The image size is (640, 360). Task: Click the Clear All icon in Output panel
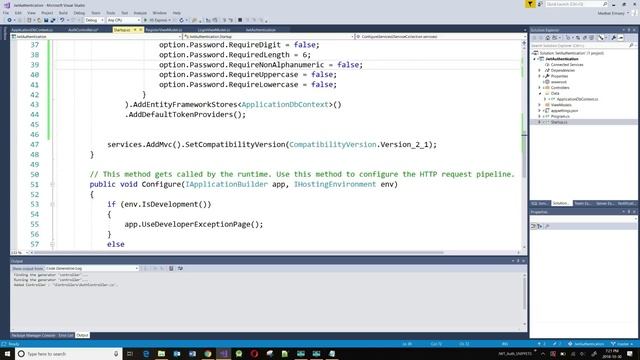click(x=171, y=268)
